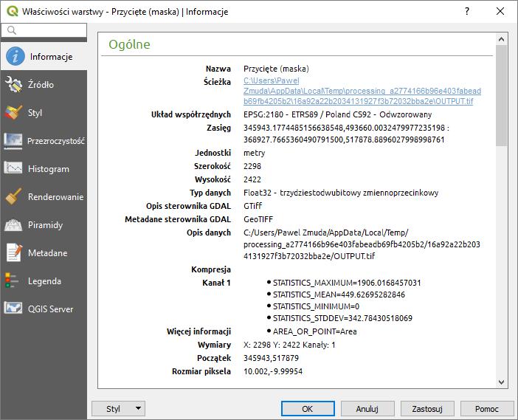Click the QGIS logo in the title bar
Screen dimensions: 518x420
point(13,11)
